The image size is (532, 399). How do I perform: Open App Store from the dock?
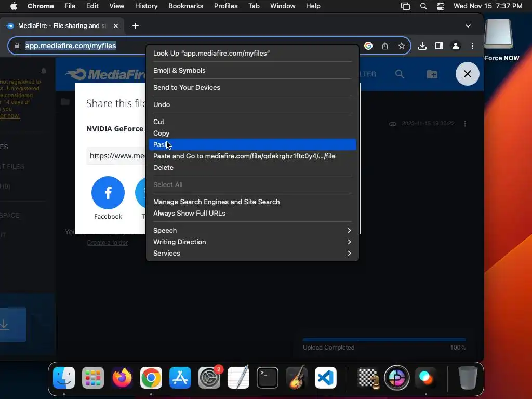click(x=180, y=378)
